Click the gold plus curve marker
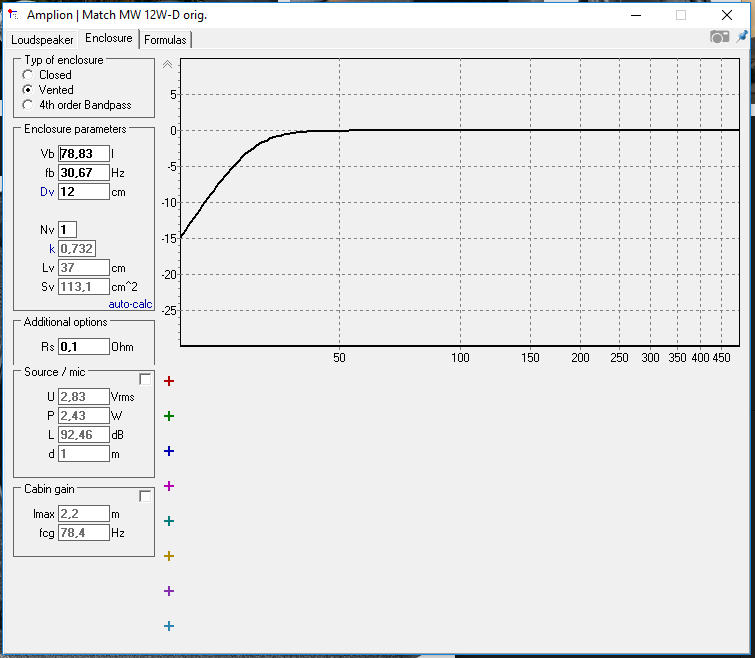 tap(169, 556)
